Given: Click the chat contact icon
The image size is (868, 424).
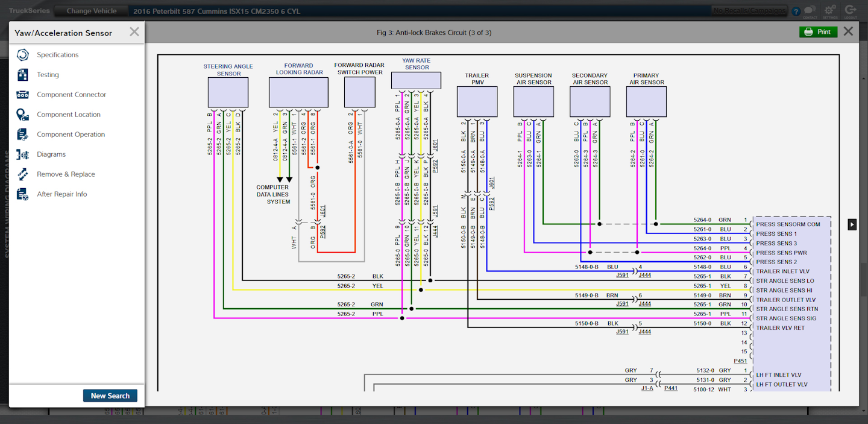Looking at the screenshot, I should coord(810,10).
